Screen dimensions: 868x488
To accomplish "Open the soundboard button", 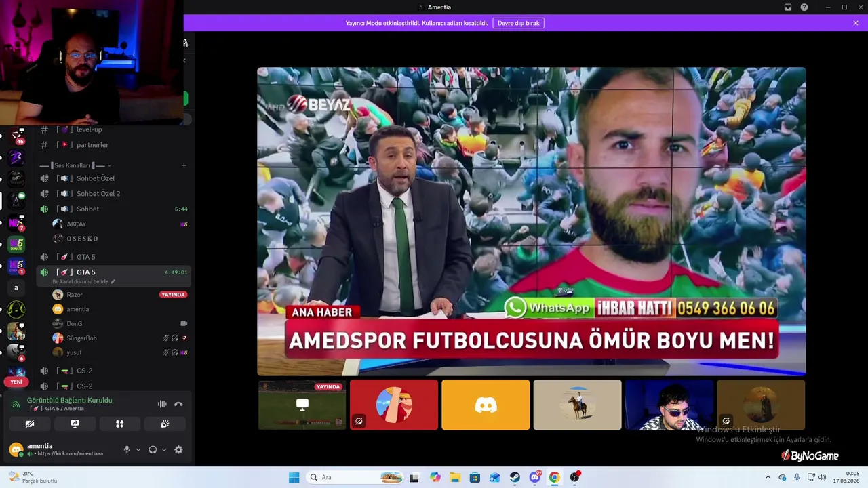I will click(x=165, y=424).
